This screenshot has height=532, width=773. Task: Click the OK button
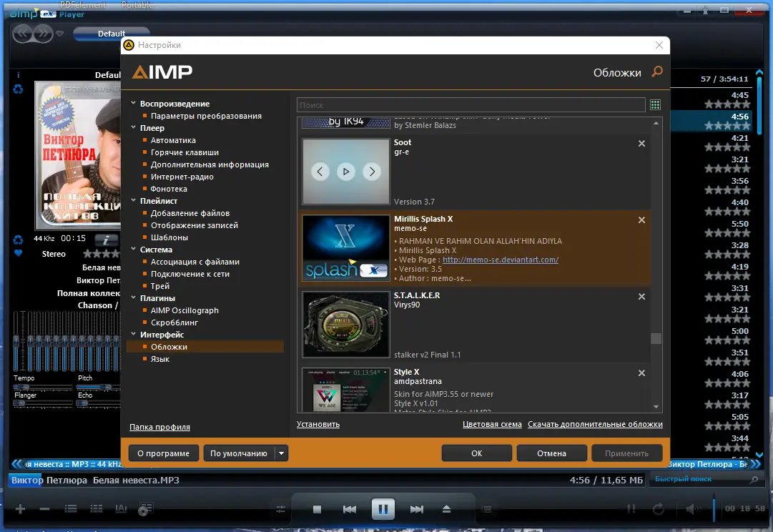476,453
